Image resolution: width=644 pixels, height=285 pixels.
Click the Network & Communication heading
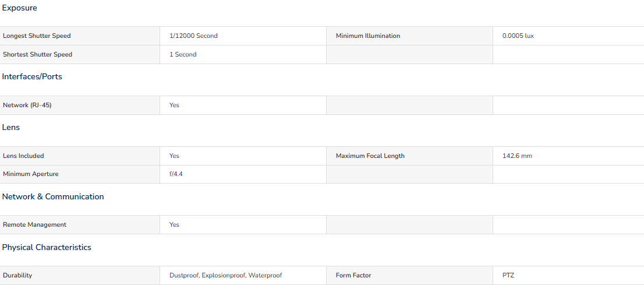pyautogui.click(x=53, y=196)
